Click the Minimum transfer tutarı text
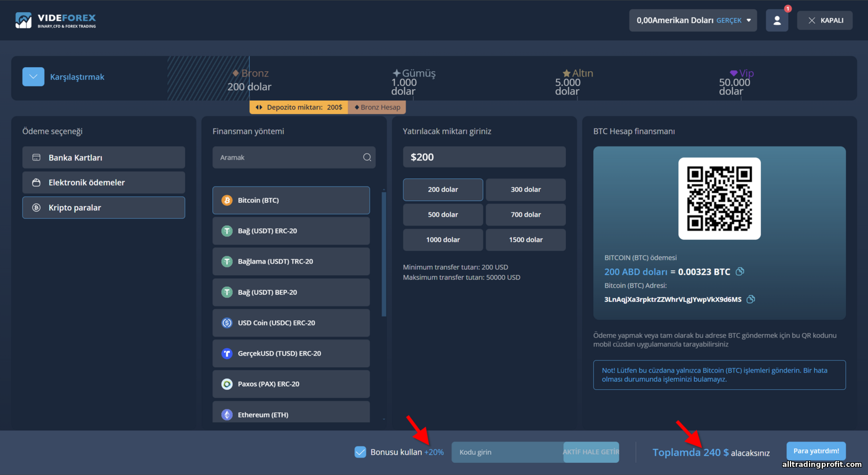The image size is (868, 475). point(455,267)
